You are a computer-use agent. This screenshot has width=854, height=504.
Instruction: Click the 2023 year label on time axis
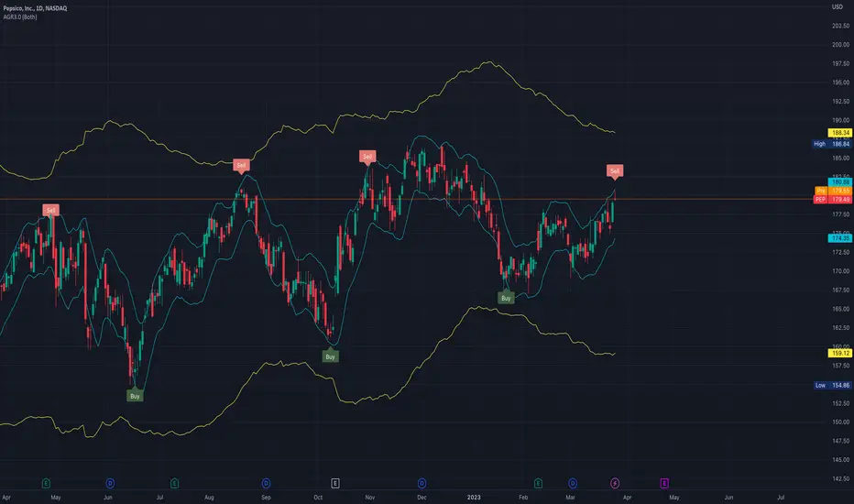point(474,498)
